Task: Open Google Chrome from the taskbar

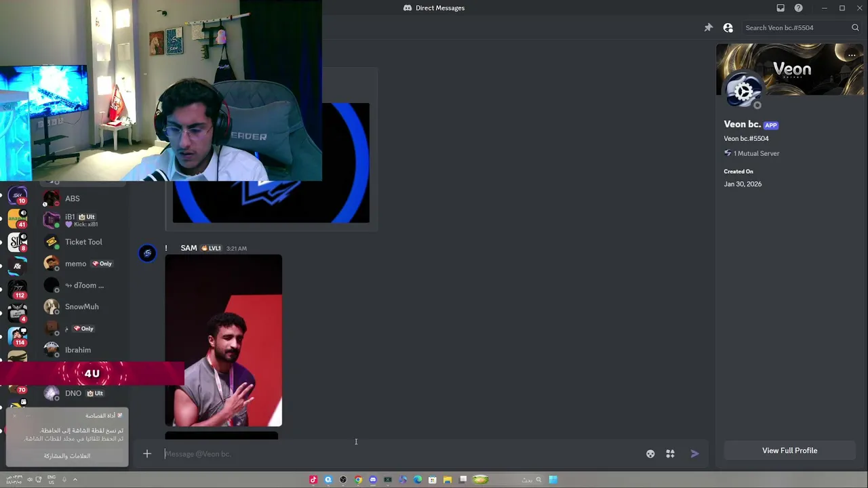Action: [x=358, y=480]
